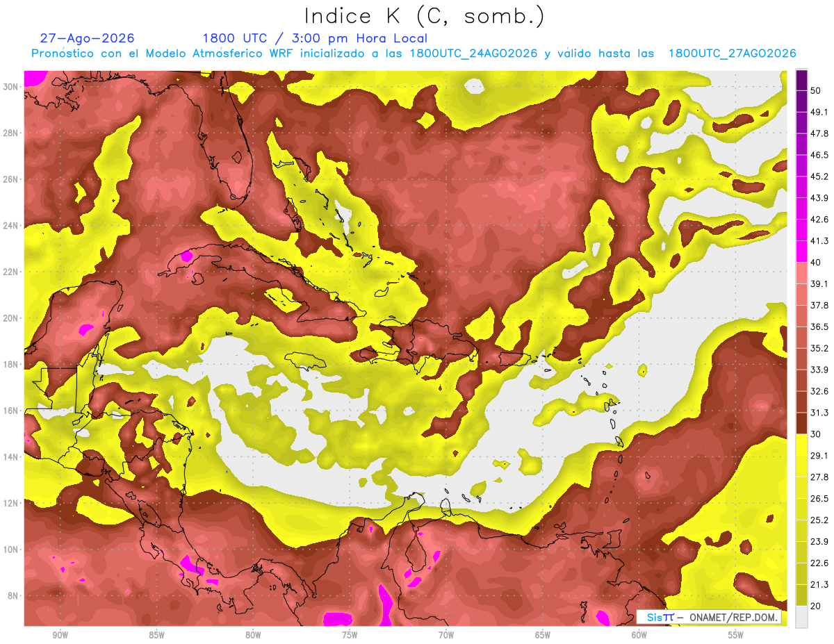The image size is (834, 644).
Task: Click the "28N" latitude label
Action: [11, 133]
